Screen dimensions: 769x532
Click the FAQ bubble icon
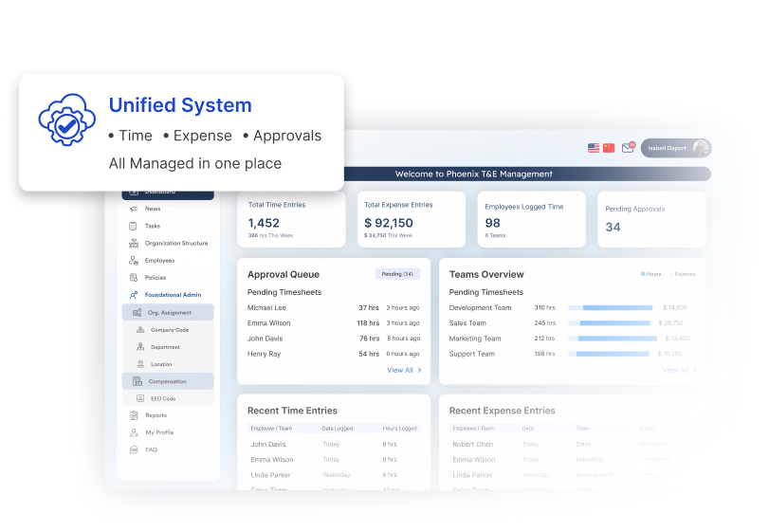pyautogui.click(x=134, y=449)
